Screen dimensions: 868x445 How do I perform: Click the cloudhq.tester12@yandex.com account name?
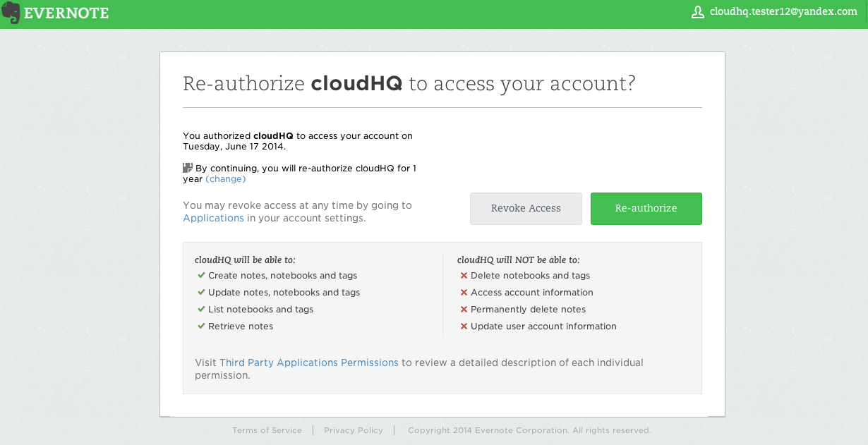click(x=783, y=12)
